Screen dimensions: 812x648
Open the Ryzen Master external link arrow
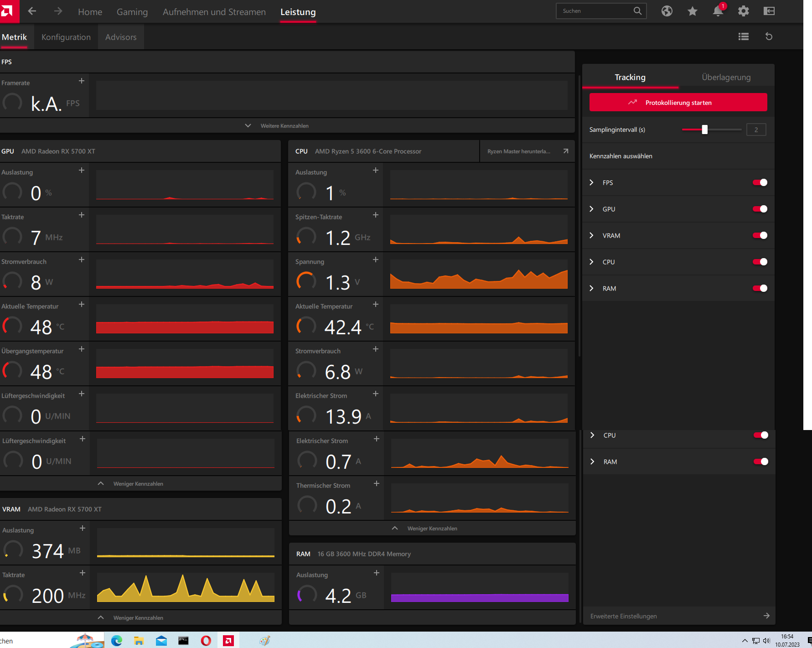click(x=566, y=151)
